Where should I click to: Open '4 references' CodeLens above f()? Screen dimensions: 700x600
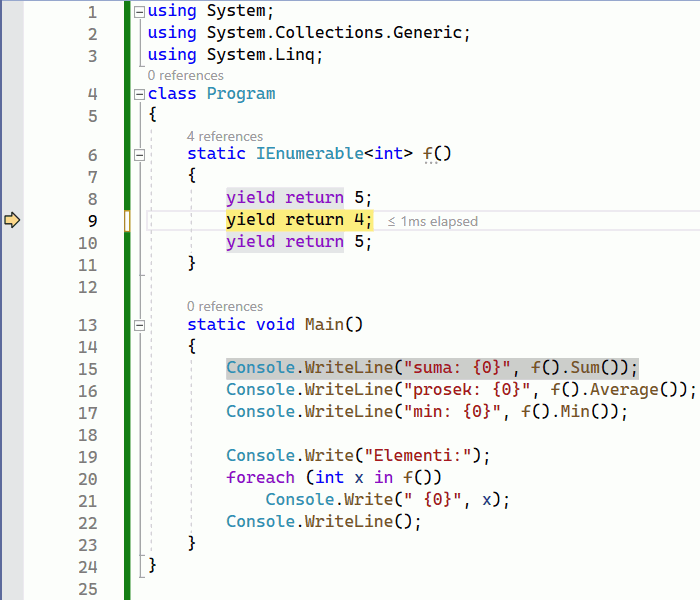tap(224, 136)
